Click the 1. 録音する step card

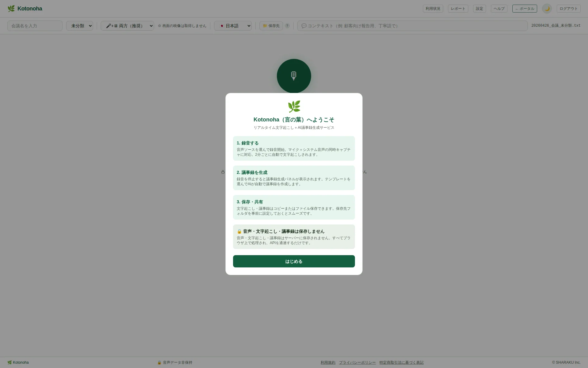pos(294,148)
